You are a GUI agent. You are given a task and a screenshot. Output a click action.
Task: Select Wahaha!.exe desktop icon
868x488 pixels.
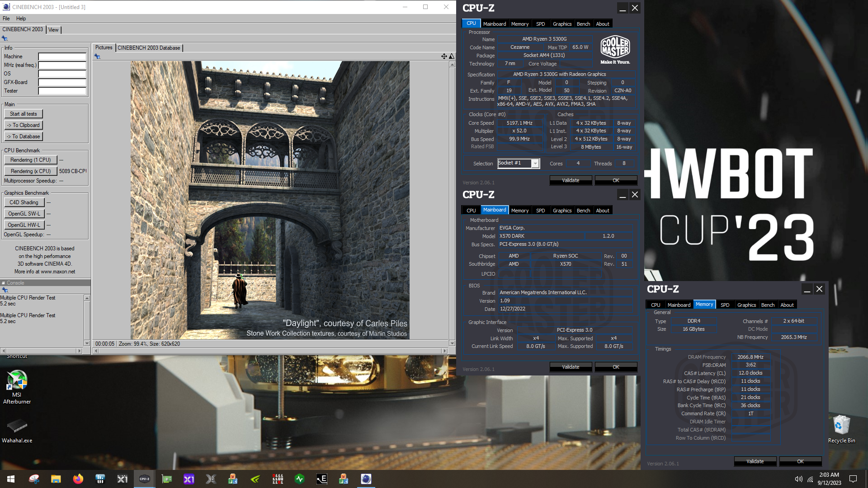[17, 431]
